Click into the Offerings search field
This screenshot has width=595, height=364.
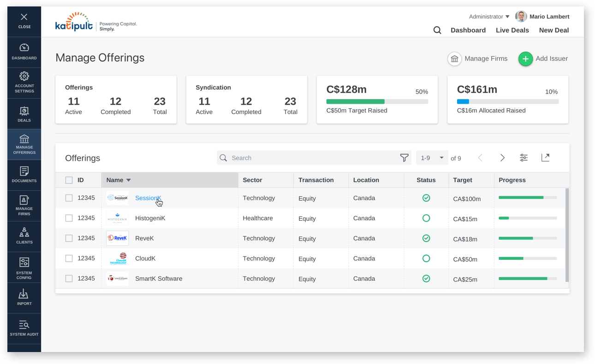[x=314, y=158]
